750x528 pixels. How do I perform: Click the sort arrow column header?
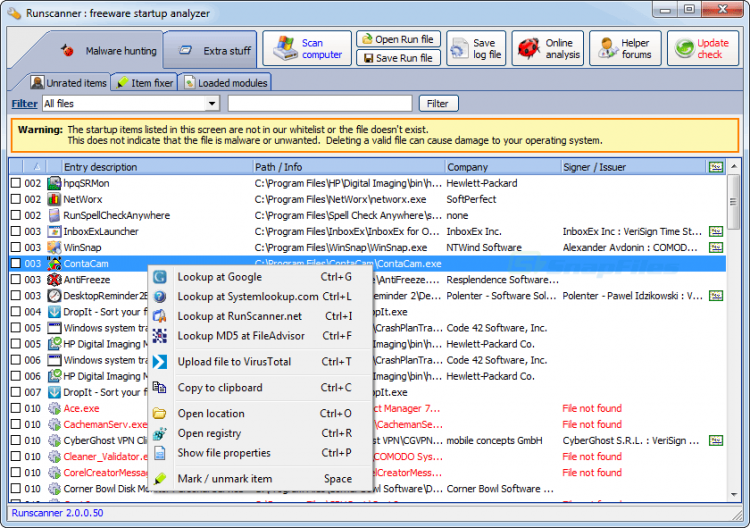[36, 166]
